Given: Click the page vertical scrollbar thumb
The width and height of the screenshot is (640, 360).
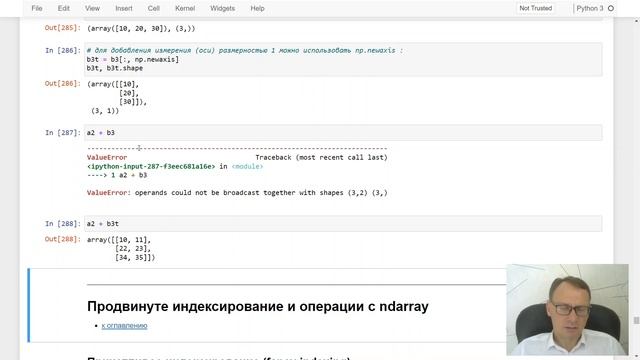Looking at the screenshot, I should click(636, 321).
